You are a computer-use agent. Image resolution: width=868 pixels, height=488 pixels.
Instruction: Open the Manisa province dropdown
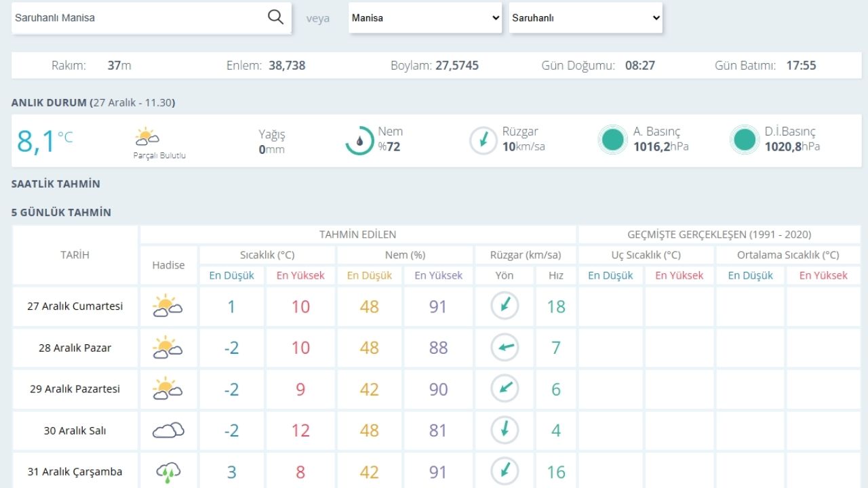[425, 18]
